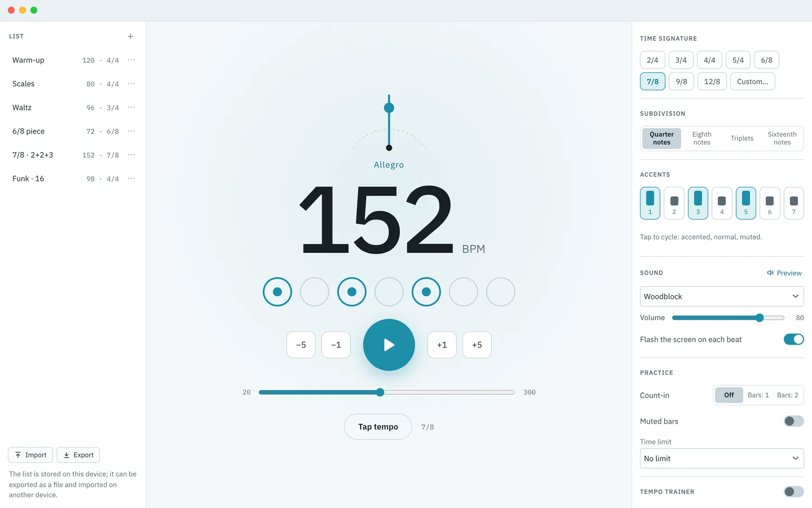This screenshot has width=812, height=508.
Task: Open the Woodblock sound dropdown
Action: [722, 296]
